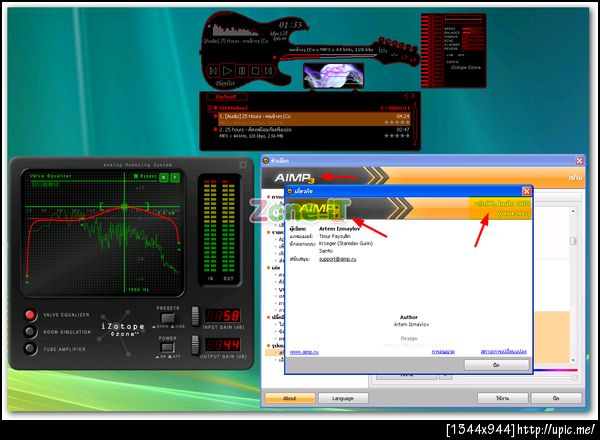Click the elapsed time display 01:53
Viewport: 600px width, 440px height.
point(290,25)
